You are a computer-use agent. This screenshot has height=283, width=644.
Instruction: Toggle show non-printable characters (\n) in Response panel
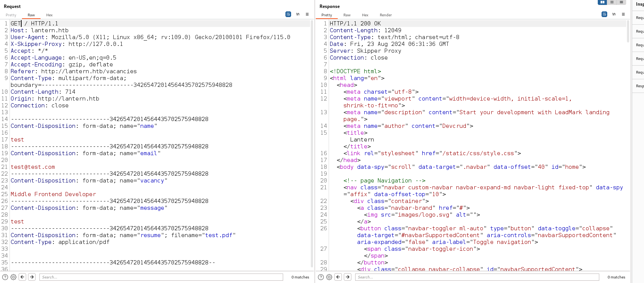pos(614,14)
